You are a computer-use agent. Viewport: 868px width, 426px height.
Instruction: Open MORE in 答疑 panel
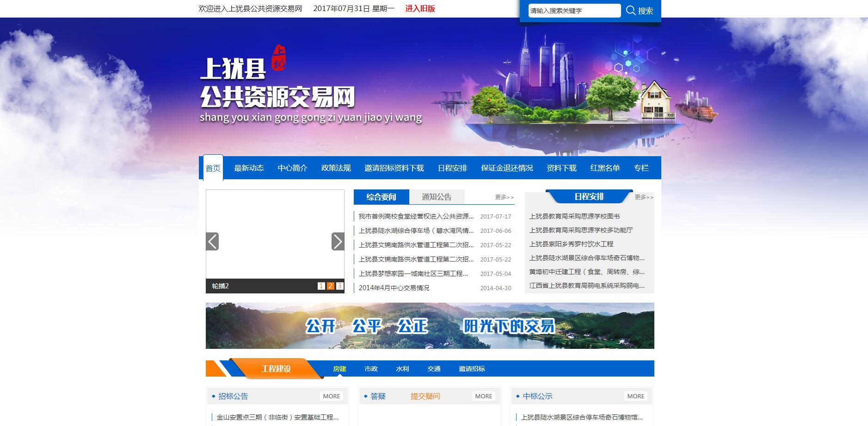click(483, 396)
